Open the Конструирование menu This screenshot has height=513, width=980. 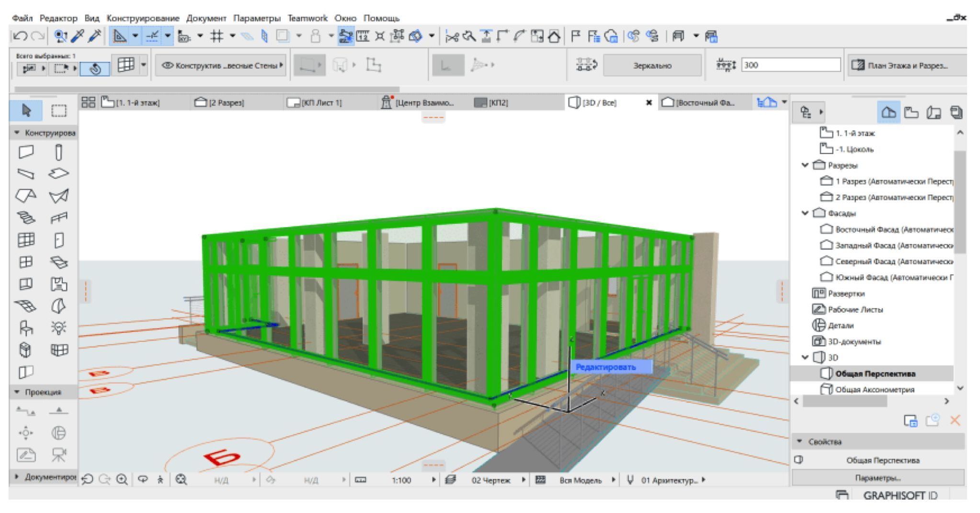click(x=143, y=18)
